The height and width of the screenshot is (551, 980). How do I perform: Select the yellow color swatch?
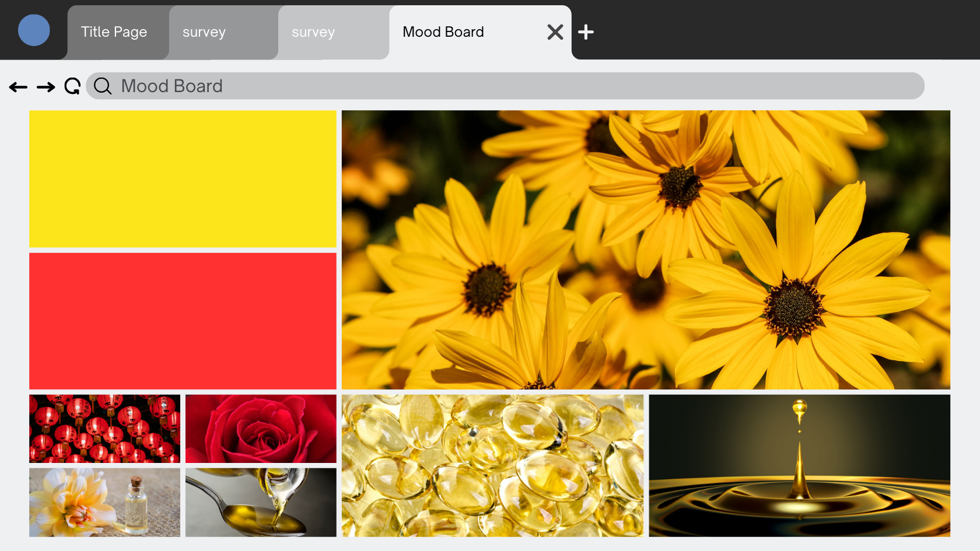point(183,179)
